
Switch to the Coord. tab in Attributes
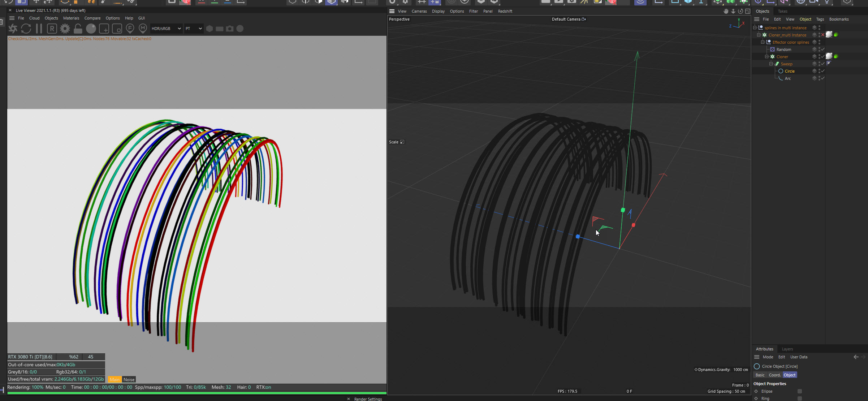click(774, 375)
